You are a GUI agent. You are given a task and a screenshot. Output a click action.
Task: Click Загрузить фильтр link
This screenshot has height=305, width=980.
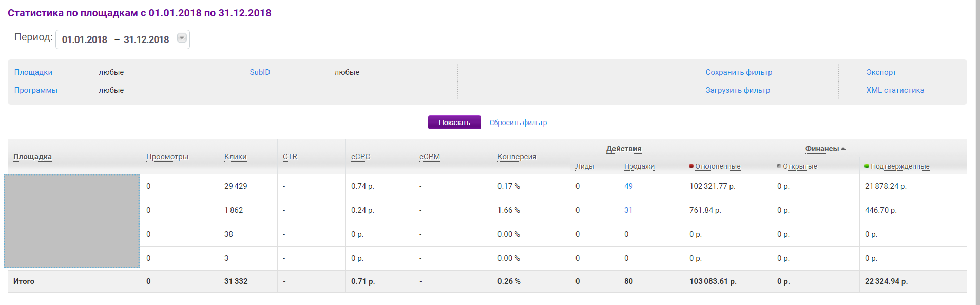[x=738, y=90]
